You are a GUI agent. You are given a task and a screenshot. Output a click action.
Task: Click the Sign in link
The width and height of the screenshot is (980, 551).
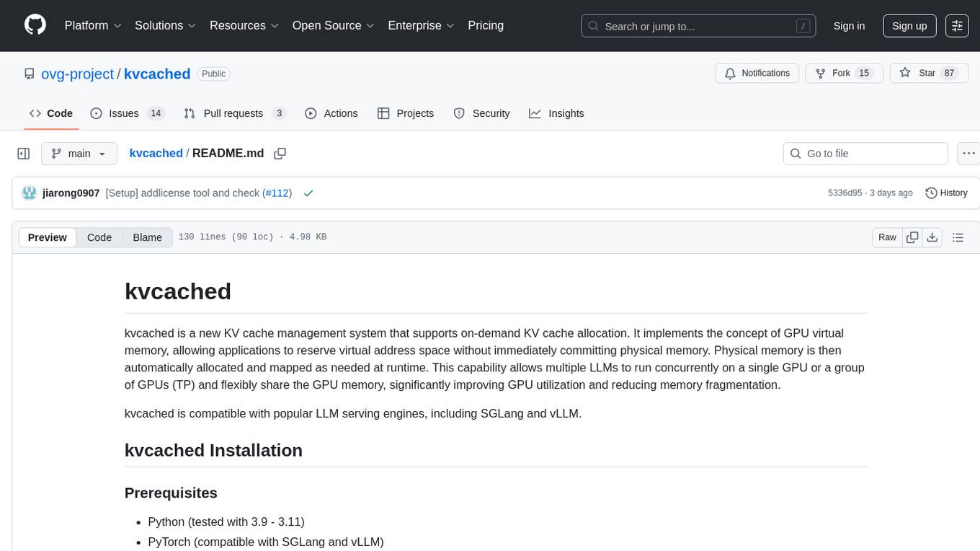point(849,26)
